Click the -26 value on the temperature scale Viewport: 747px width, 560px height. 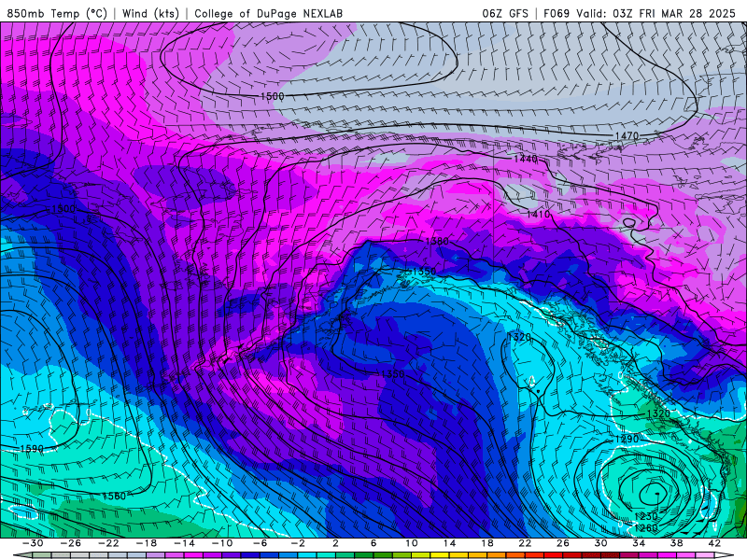71,543
